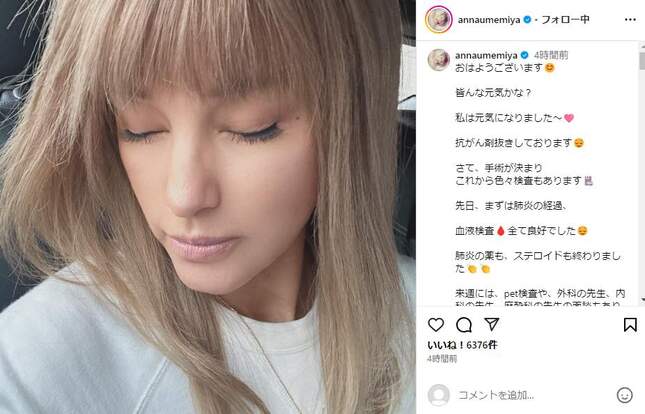This screenshot has height=414, width=645.
Task: Open the three-dots more options menu
Action: pyautogui.click(x=630, y=20)
